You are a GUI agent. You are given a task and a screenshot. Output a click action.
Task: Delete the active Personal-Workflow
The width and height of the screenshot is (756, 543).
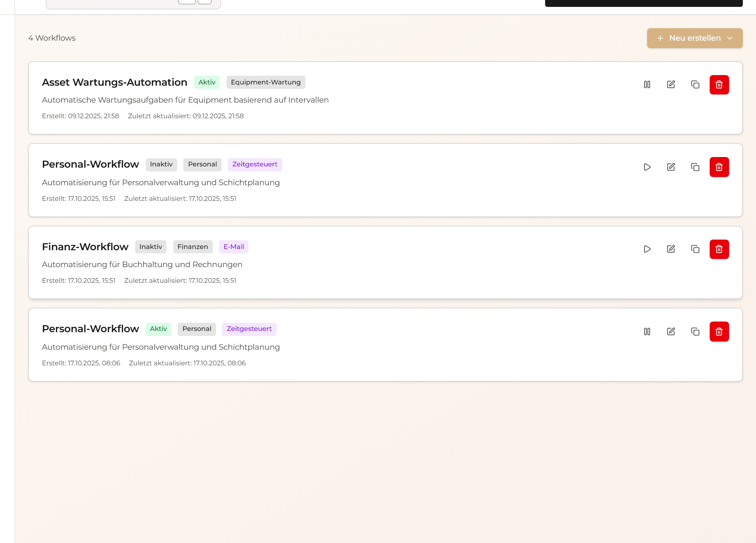pyautogui.click(x=719, y=332)
